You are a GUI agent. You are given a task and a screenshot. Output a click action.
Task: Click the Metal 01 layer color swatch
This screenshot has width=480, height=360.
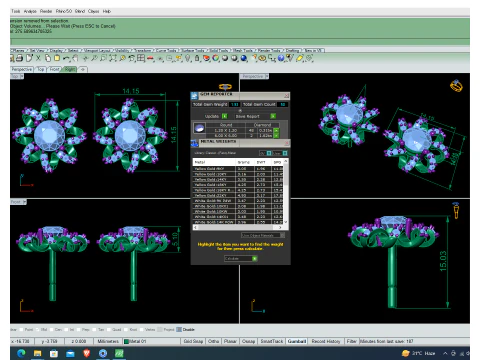click(126, 342)
